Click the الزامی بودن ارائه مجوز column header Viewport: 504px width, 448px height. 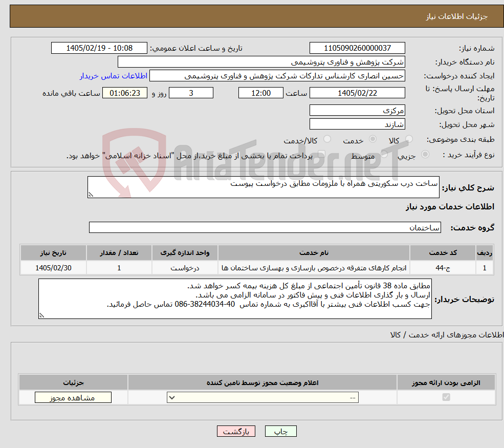[446, 382]
